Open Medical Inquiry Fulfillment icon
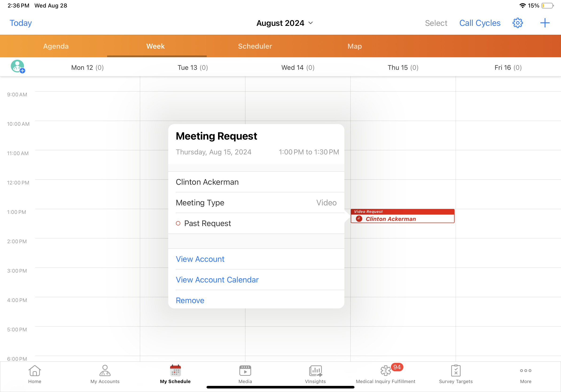 pyautogui.click(x=386, y=371)
